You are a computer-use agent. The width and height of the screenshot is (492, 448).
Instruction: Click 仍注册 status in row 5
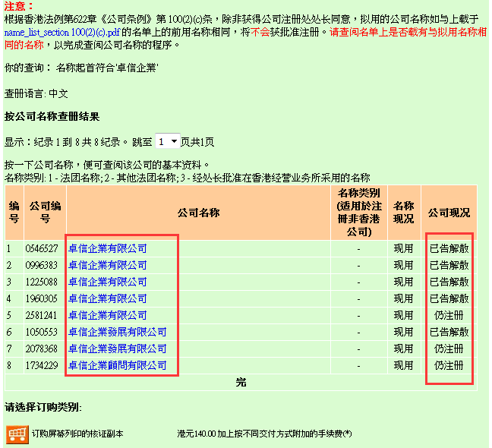pyautogui.click(x=449, y=315)
